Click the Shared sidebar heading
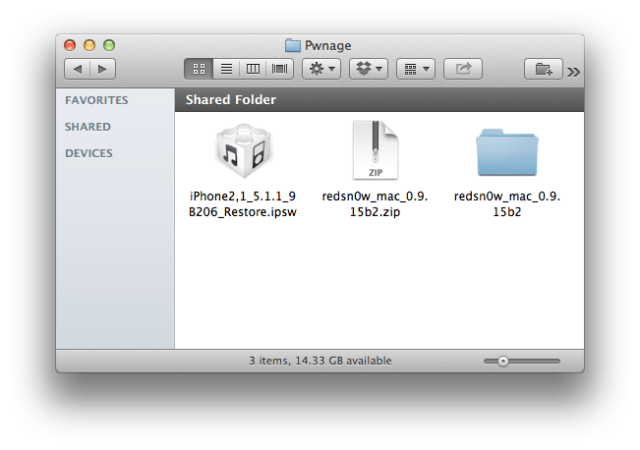Image resolution: width=640 pixels, height=450 pixels. (88, 127)
